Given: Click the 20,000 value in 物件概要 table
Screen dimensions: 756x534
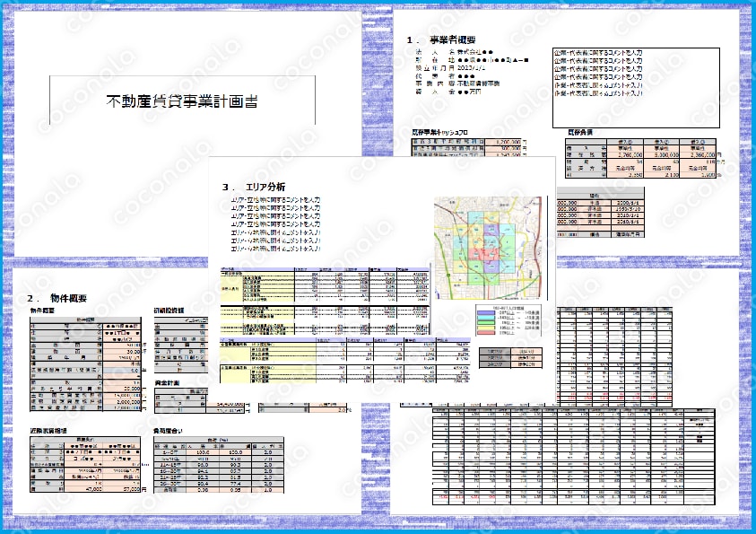Looking at the screenshot, I should [x=123, y=388].
